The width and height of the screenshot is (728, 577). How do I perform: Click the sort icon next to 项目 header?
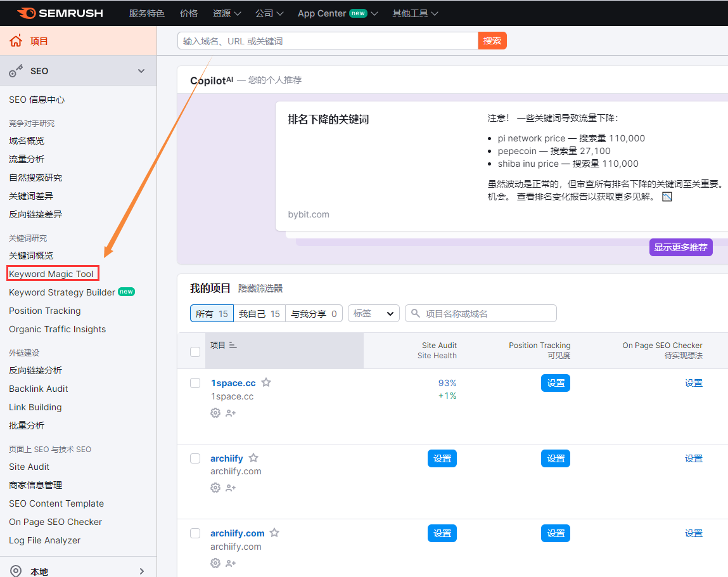point(233,345)
